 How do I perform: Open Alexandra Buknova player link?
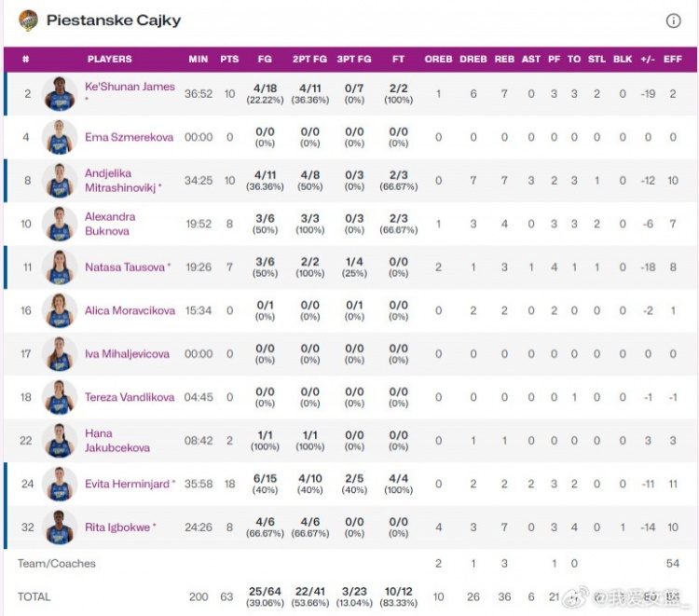pyautogui.click(x=110, y=224)
